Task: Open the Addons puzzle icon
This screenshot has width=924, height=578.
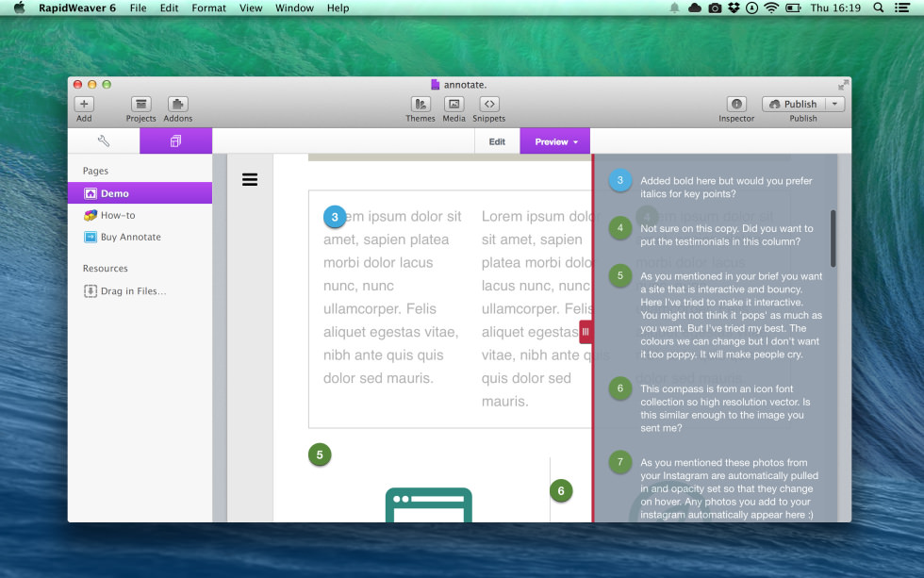Action: click(177, 105)
